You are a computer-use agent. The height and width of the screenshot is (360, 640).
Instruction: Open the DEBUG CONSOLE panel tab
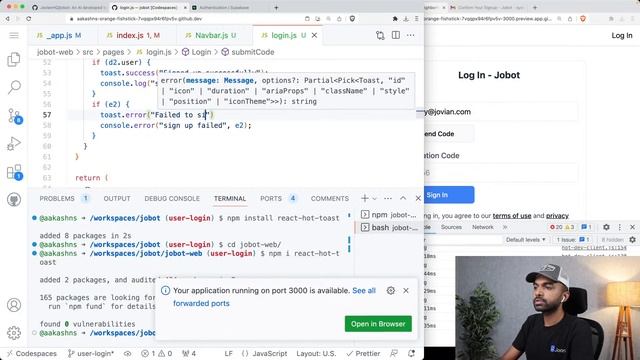click(172, 198)
